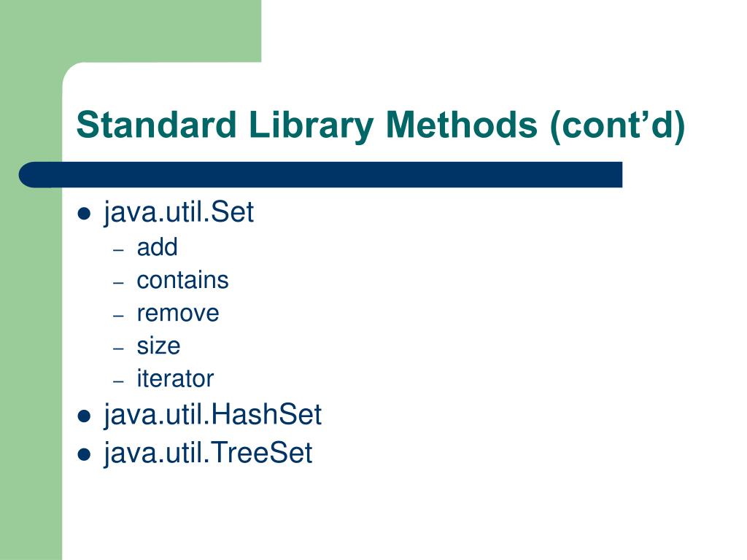The width and height of the screenshot is (747, 560).
Task: Click the dash before "contains"
Action: (119, 282)
